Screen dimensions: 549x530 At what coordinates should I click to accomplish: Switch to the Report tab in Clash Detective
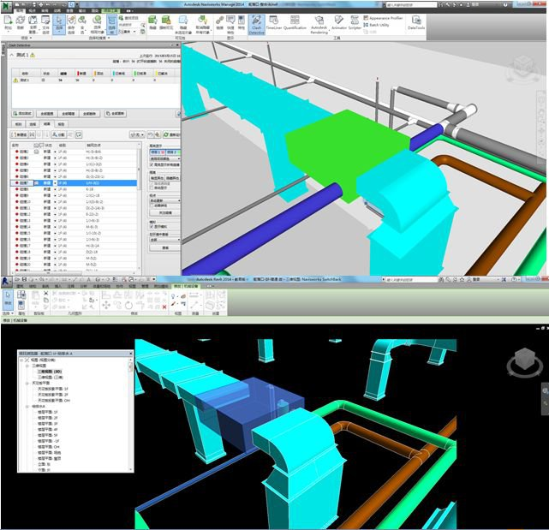[x=61, y=124]
